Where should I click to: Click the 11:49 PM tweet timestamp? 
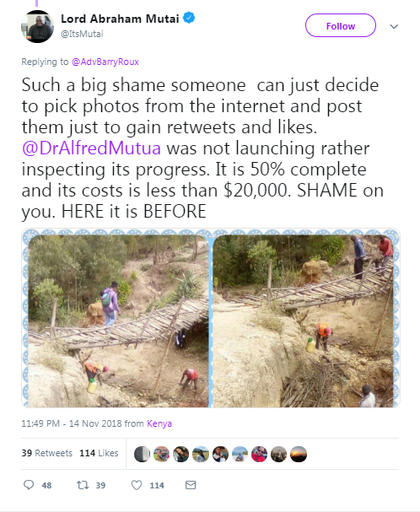tap(40, 423)
